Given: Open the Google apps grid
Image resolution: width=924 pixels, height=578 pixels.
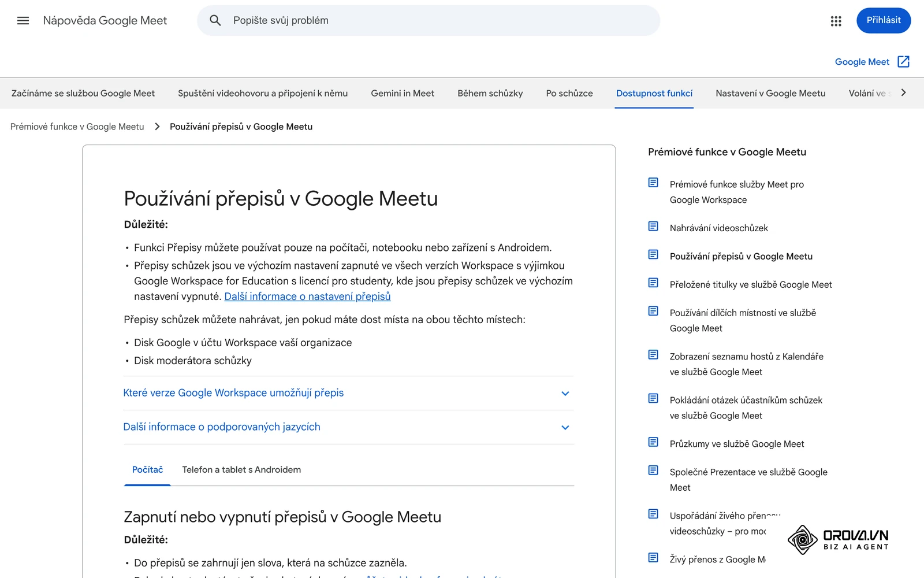Looking at the screenshot, I should pos(836,21).
